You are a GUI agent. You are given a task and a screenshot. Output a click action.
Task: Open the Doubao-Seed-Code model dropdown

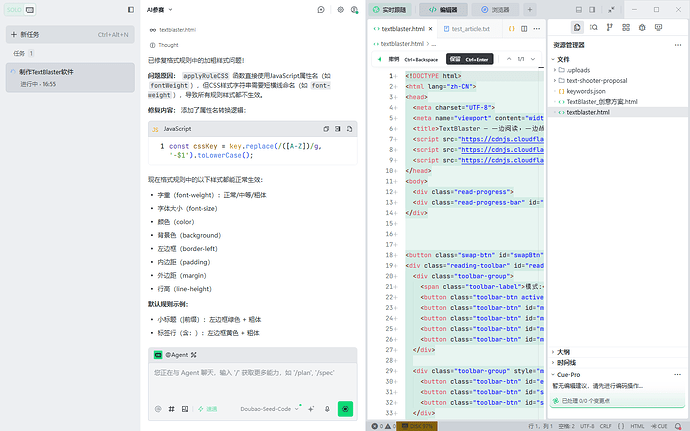[x=269, y=409]
